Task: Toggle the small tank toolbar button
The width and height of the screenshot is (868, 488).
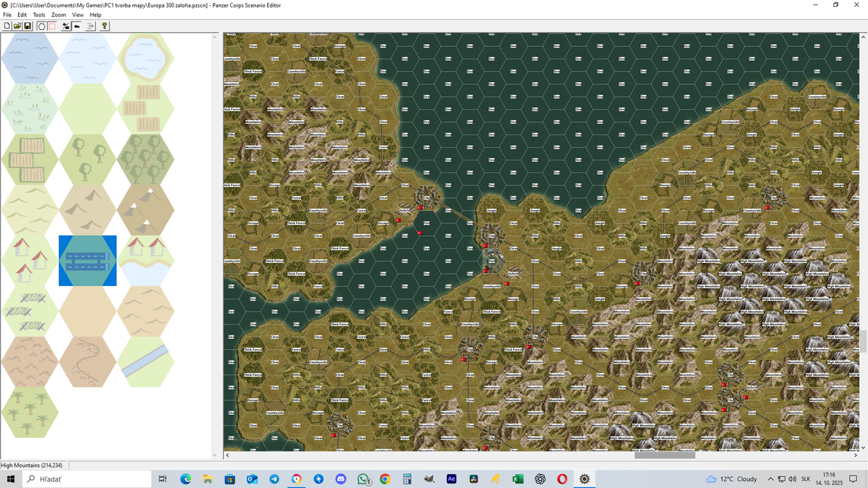Action: point(77,26)
